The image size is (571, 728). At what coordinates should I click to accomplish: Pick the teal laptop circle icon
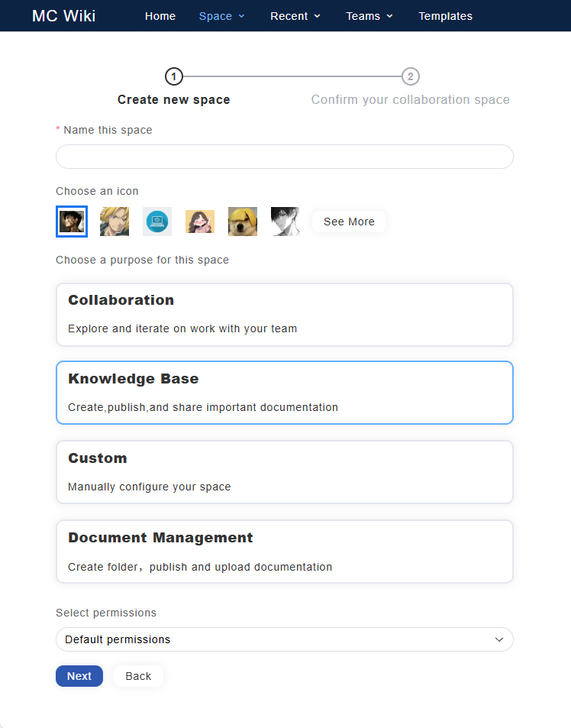(x=157, y=222)
